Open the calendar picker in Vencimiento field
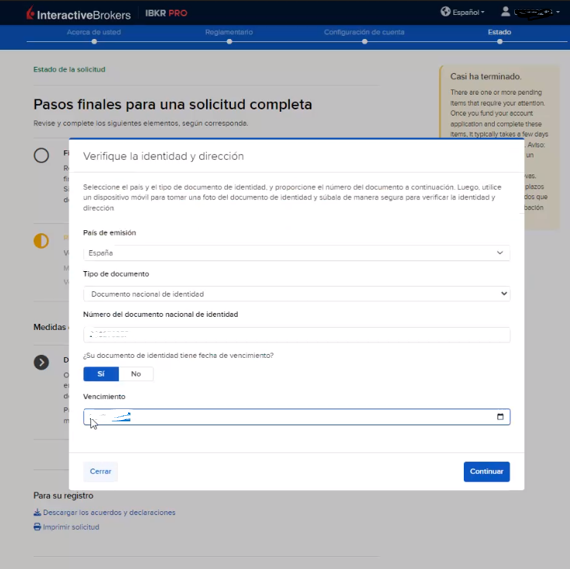The height and width of the screenshot is (569, 570). click(500, 417)
